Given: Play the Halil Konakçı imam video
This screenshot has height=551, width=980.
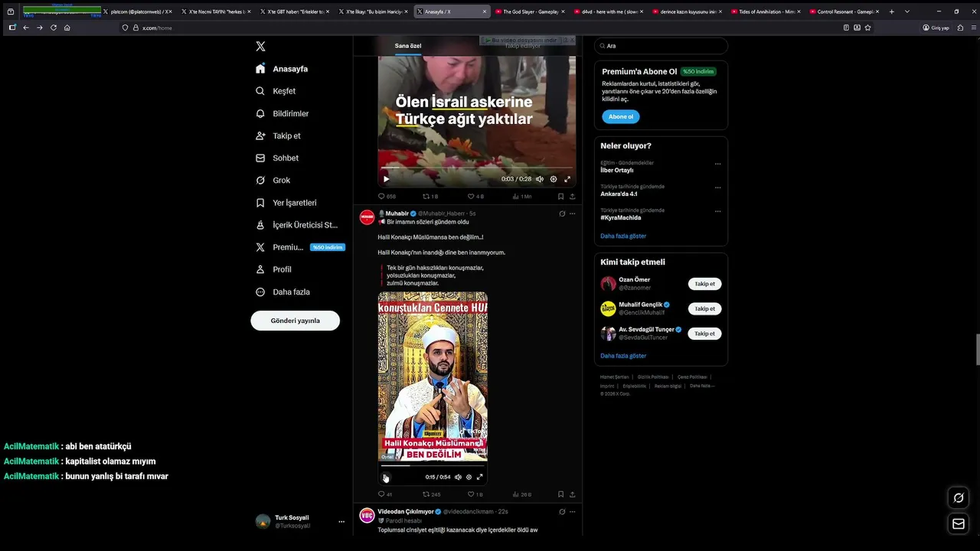Looking at the screenshot, I should pyautogui.click(x=386, y=478).
